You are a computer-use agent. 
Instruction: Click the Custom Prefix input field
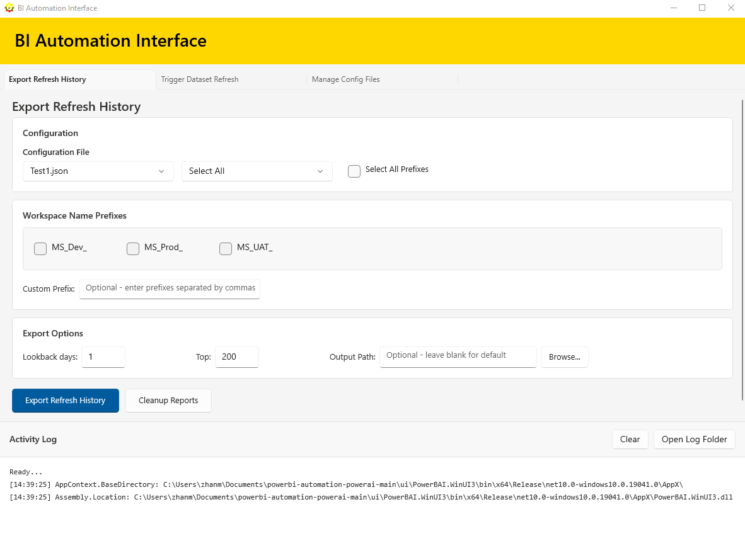(x=169, y=289)
